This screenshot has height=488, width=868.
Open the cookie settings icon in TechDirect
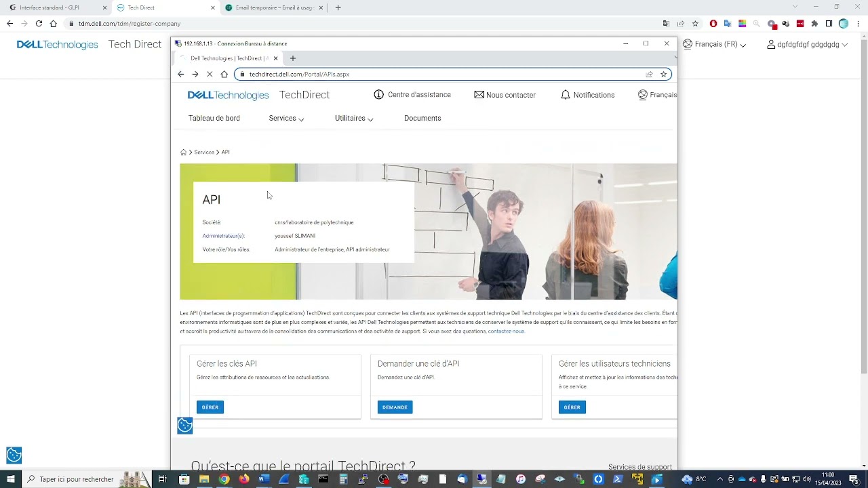tap(184, 425)
